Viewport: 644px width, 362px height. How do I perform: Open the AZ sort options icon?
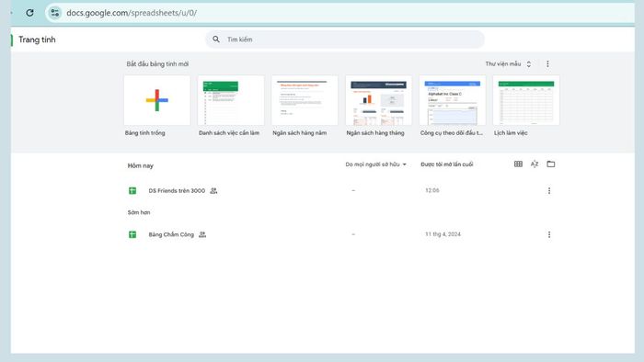pos(535,164)
